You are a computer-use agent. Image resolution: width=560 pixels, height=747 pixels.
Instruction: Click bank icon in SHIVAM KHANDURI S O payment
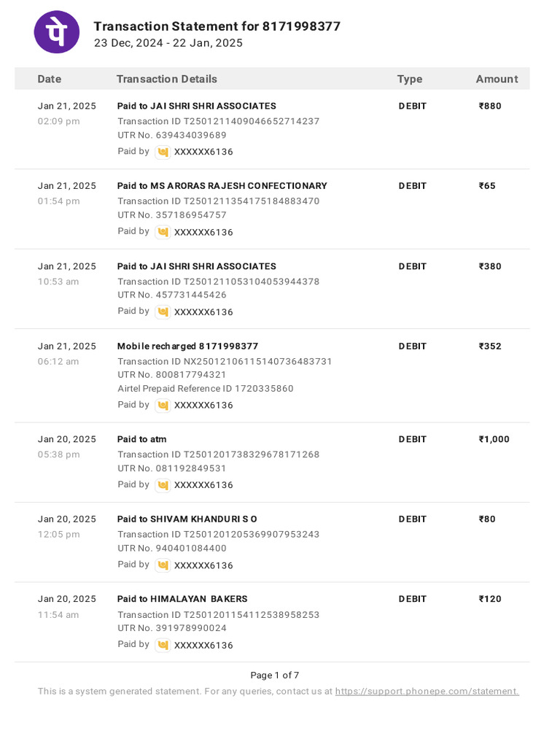(x=163, y=565)
